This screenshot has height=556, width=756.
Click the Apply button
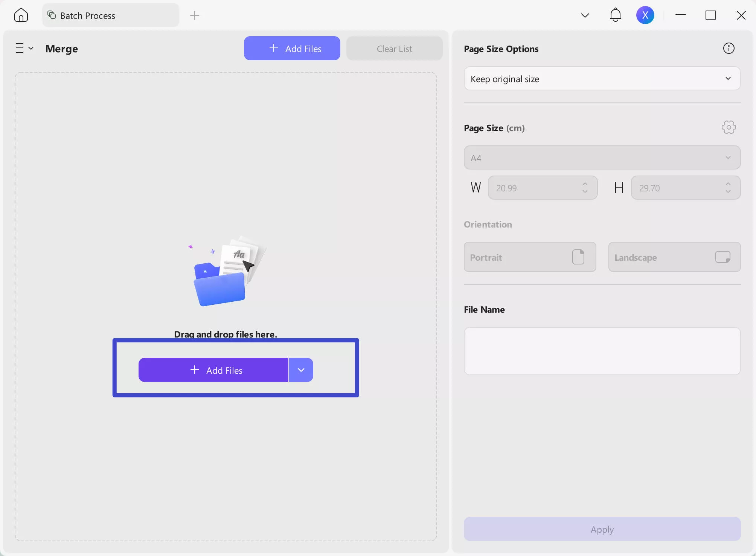point(602,529)
